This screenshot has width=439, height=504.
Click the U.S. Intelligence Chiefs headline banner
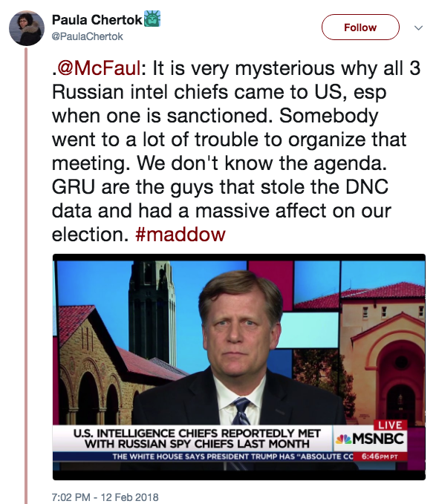(197, 439)
